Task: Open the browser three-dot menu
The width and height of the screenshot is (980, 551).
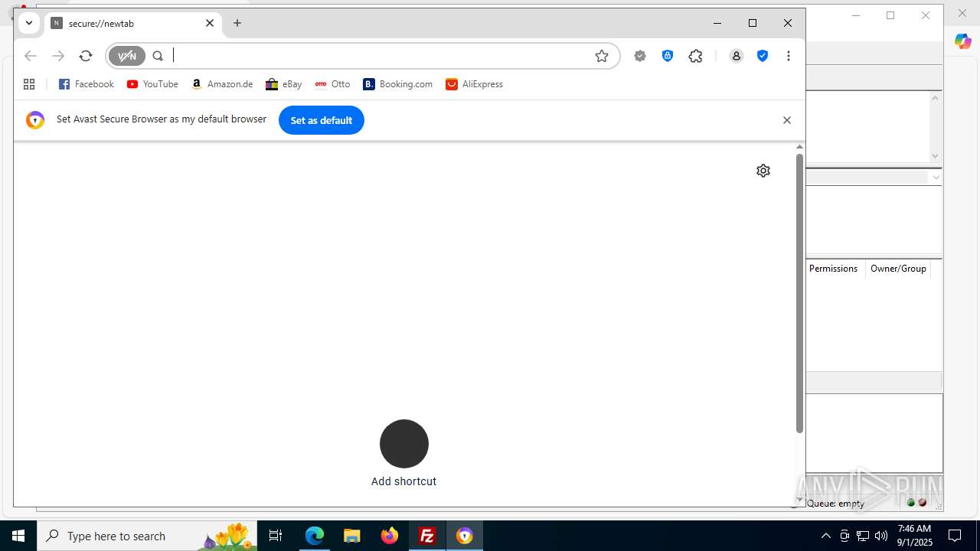Action: point(789,56)
